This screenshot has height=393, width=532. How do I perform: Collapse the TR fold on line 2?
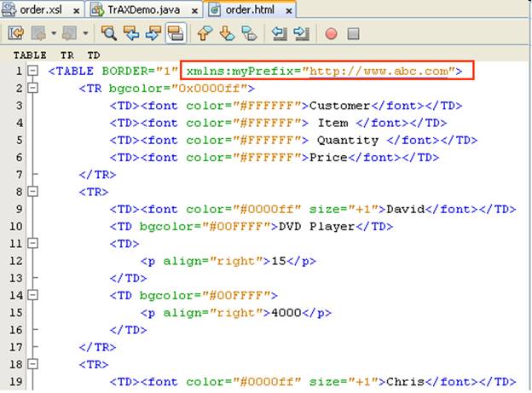(33, 88)
